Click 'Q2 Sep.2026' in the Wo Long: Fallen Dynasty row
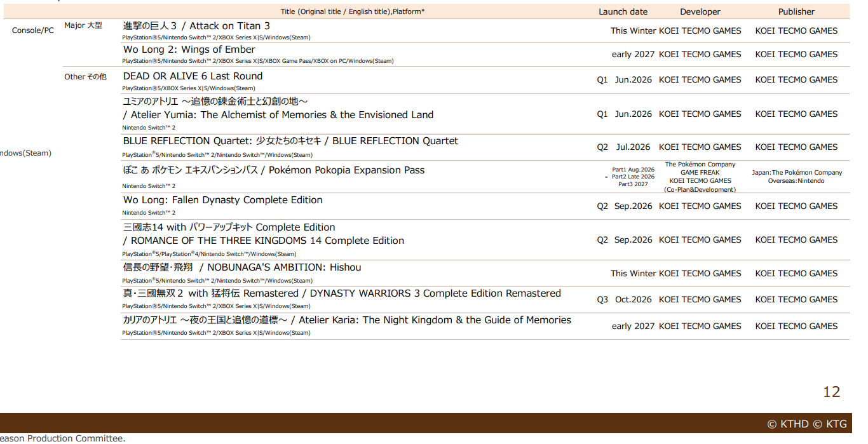 click(x=624, y=206)
